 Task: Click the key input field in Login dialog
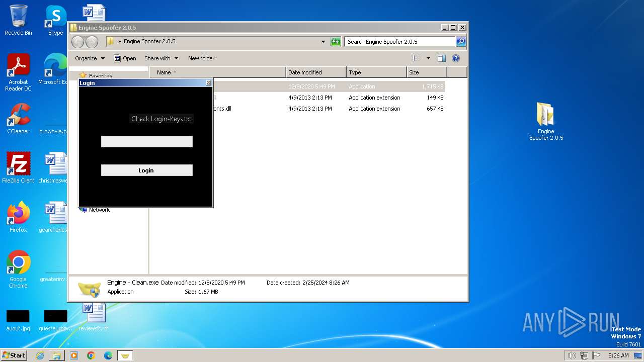pyautogui.click(x=146, y=141)
